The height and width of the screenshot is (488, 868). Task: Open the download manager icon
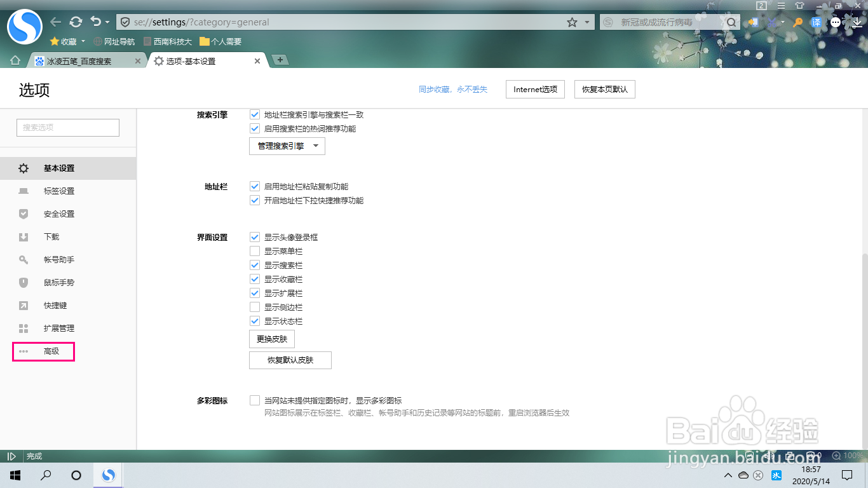click(857, 22)
